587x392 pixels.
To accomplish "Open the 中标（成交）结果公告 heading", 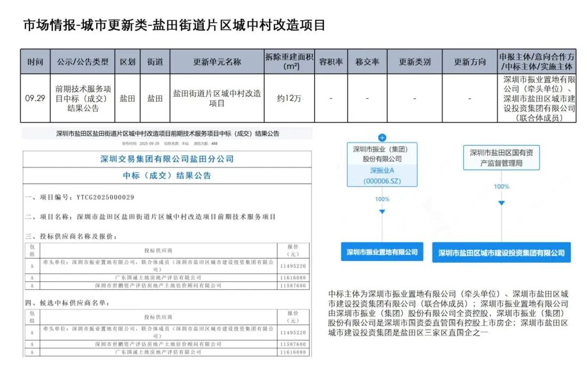I will [x=167, y=176].
